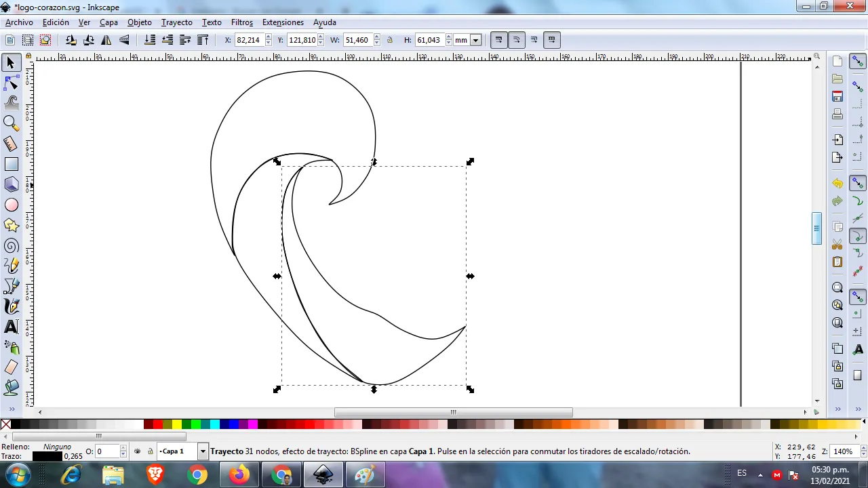The height and width of the screenshot is (488, 868).
Task: Select the Spiral tool
Action: [11, 245]
